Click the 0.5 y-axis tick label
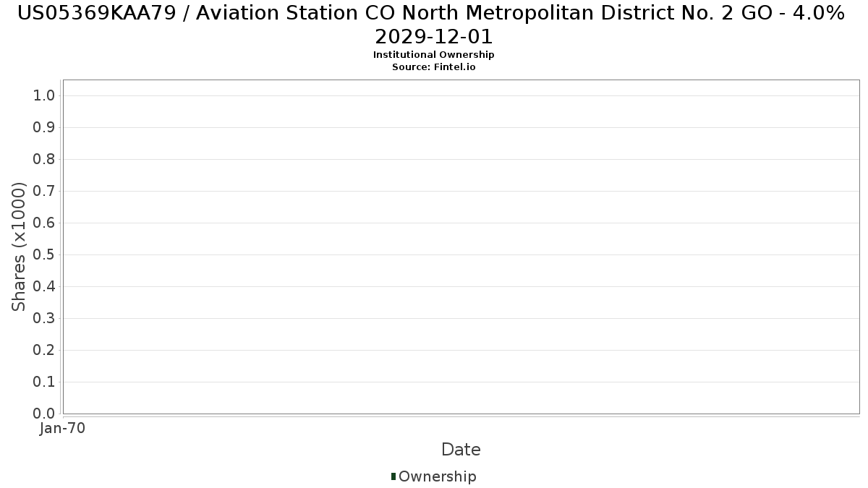 (x=44, y=255)
